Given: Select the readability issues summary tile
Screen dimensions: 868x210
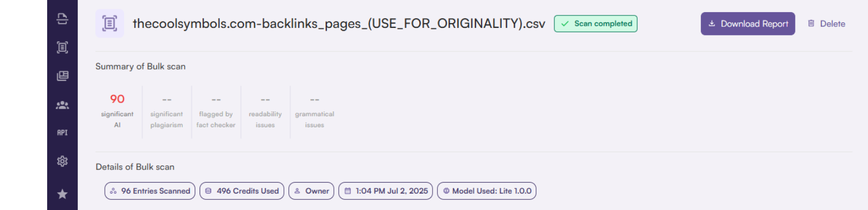Looking at the screenshot, I should 265,111.
